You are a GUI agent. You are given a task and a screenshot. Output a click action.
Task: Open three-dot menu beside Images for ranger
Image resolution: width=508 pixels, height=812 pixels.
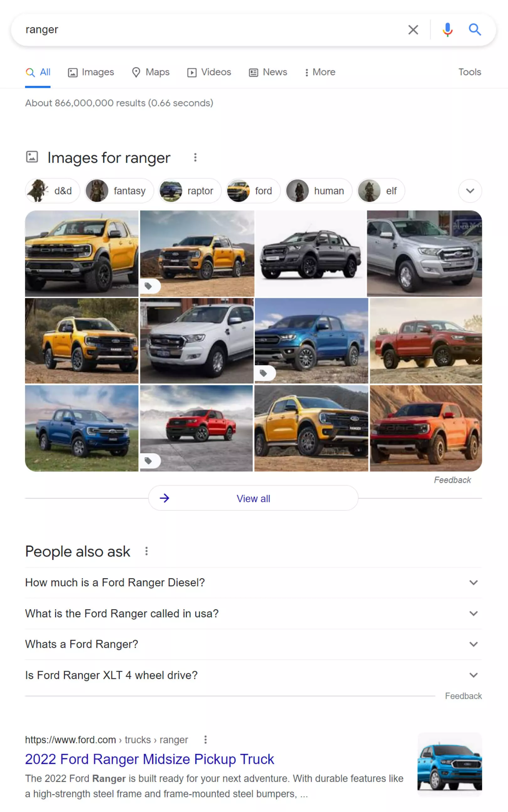tap(195, 157)
